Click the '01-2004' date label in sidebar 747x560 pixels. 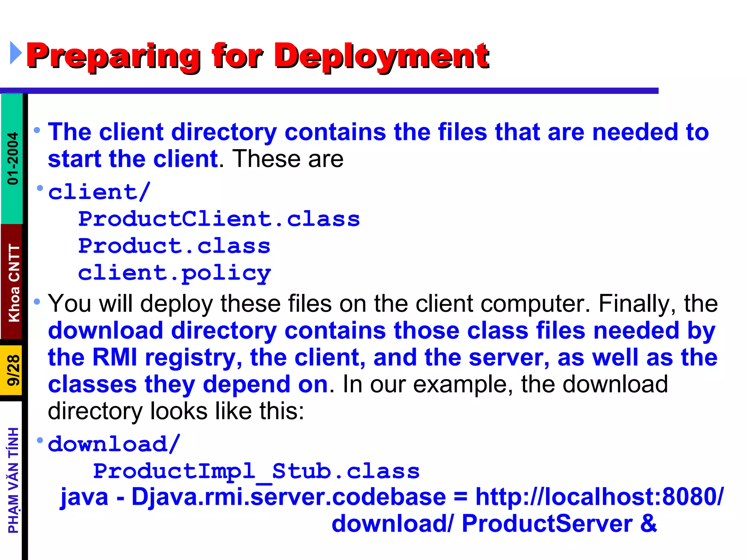click(13, 158)
